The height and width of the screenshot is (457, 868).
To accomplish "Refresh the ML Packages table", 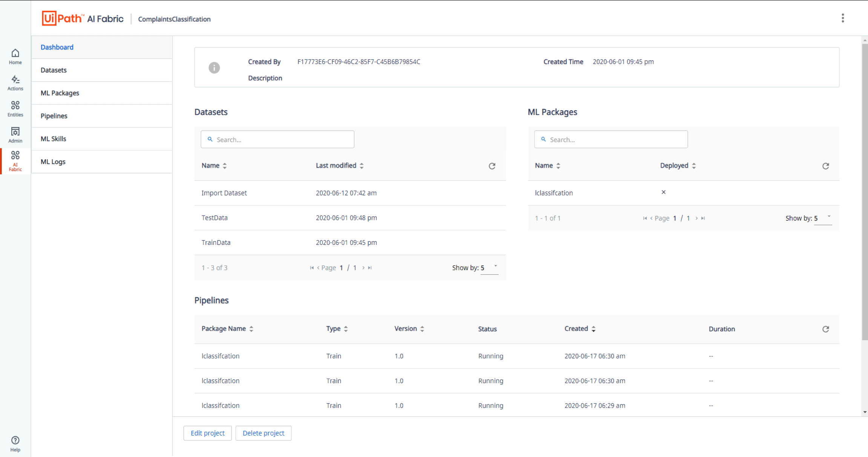I will coord(825,166).
